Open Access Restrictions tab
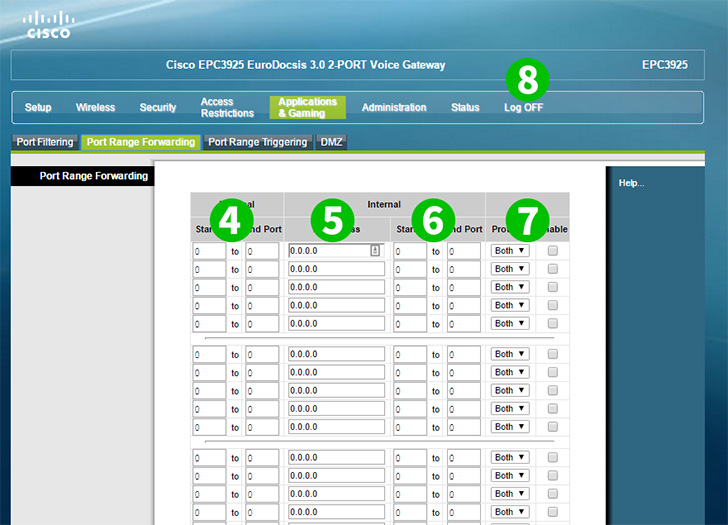This screenshot has height=525, width=728. click(x=227, y=108)
